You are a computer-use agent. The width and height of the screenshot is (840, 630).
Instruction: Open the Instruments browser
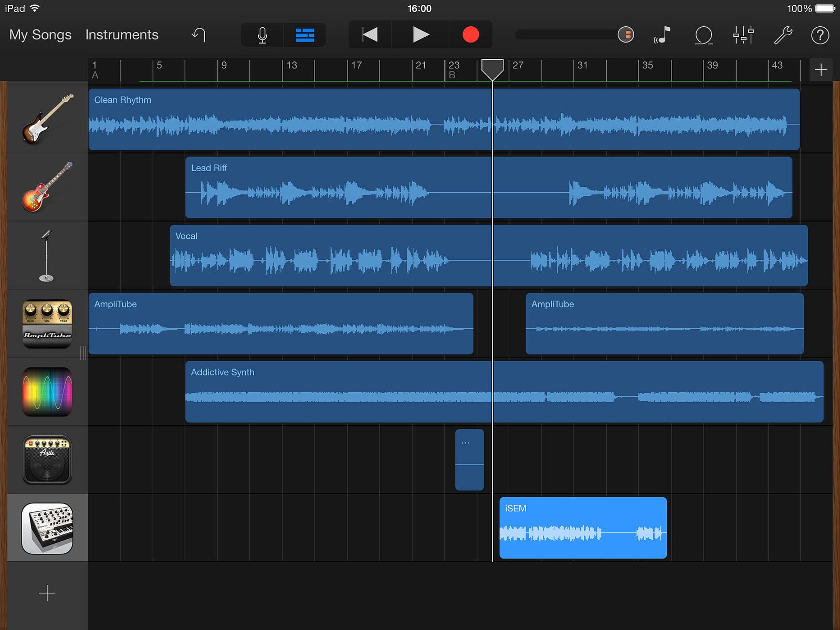(x=122, y=35)
